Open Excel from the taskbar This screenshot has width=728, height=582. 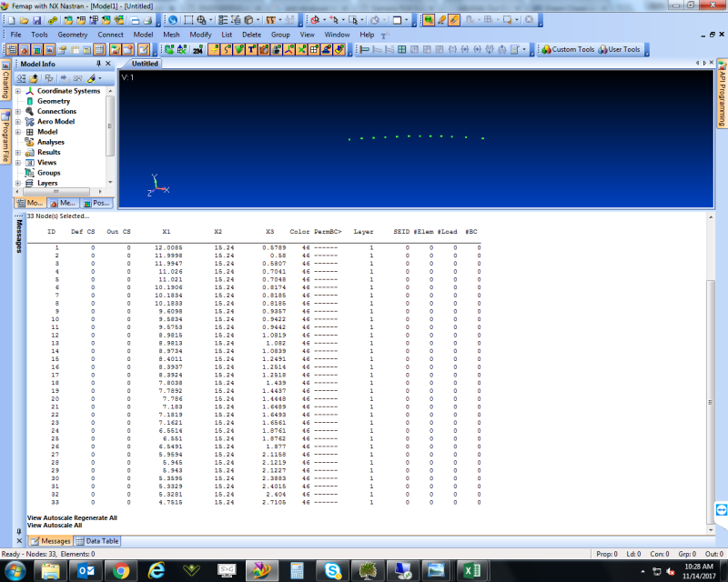[x=472, y=570]
